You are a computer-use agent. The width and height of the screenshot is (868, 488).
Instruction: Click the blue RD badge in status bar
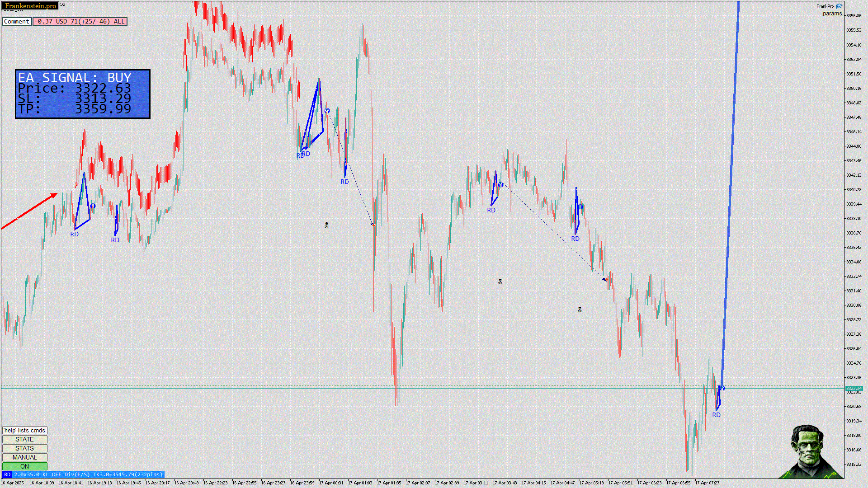pyautogui.click(x=7, y=474)
